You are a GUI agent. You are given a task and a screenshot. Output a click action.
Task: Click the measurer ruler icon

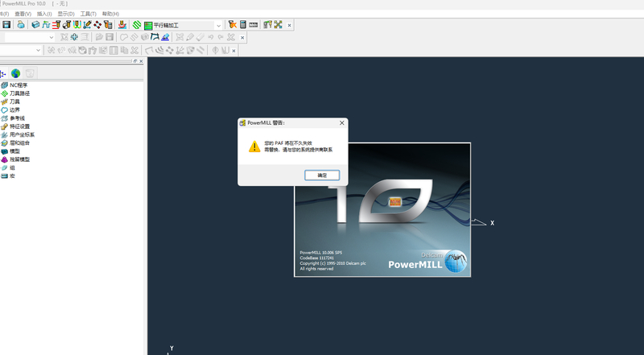click(x=253, y=25)
